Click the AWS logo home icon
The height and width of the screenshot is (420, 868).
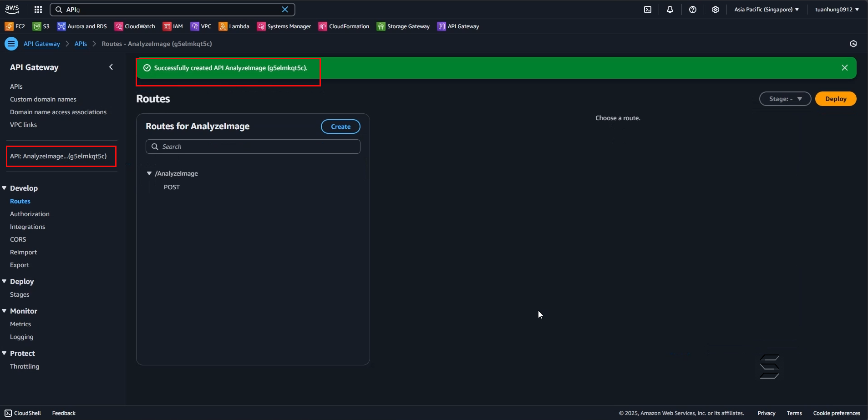coord(12,9)
